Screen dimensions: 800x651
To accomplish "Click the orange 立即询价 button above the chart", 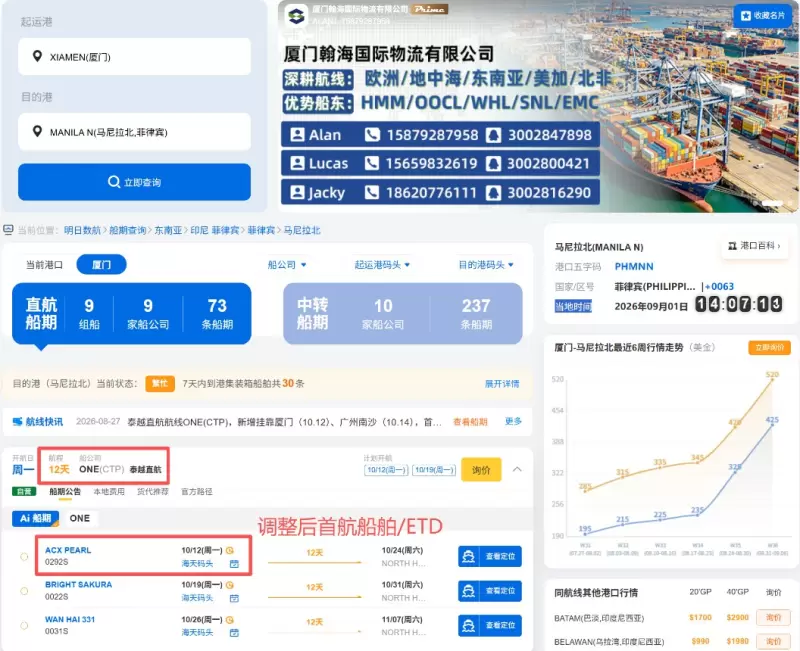I will (x=769, y=347).
